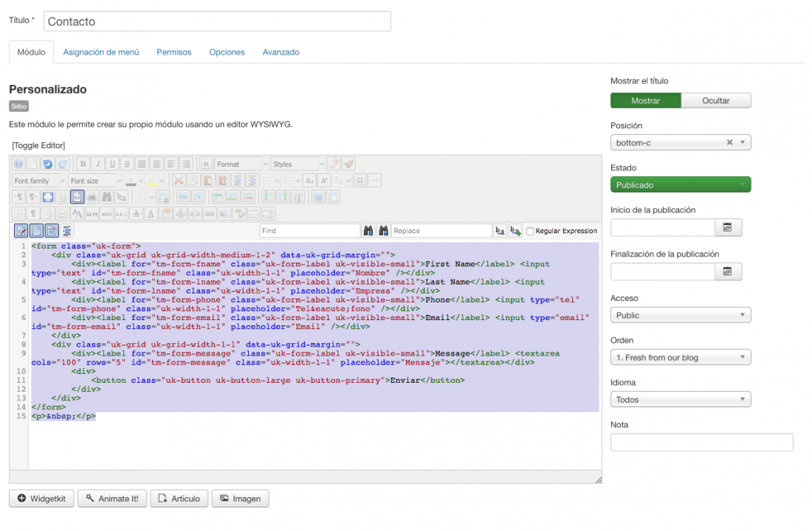Switch to Asignación de menú tab

[x=101, y=52]
